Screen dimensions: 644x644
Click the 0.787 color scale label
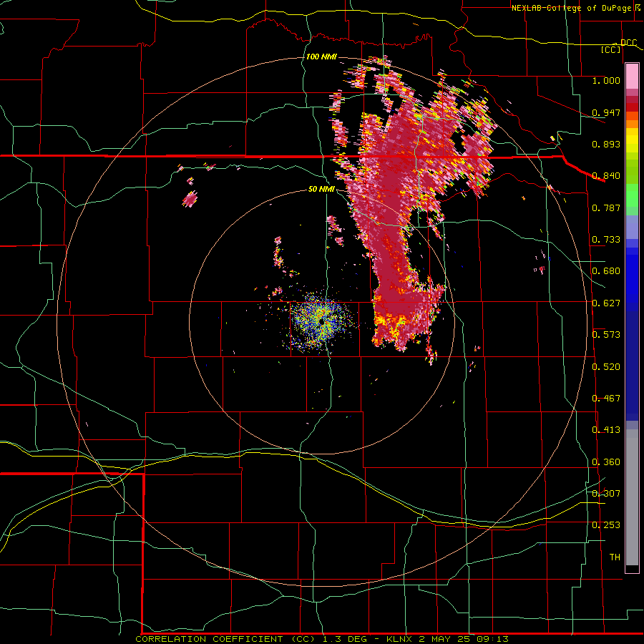pyautogui.click(x=606, y=208)
